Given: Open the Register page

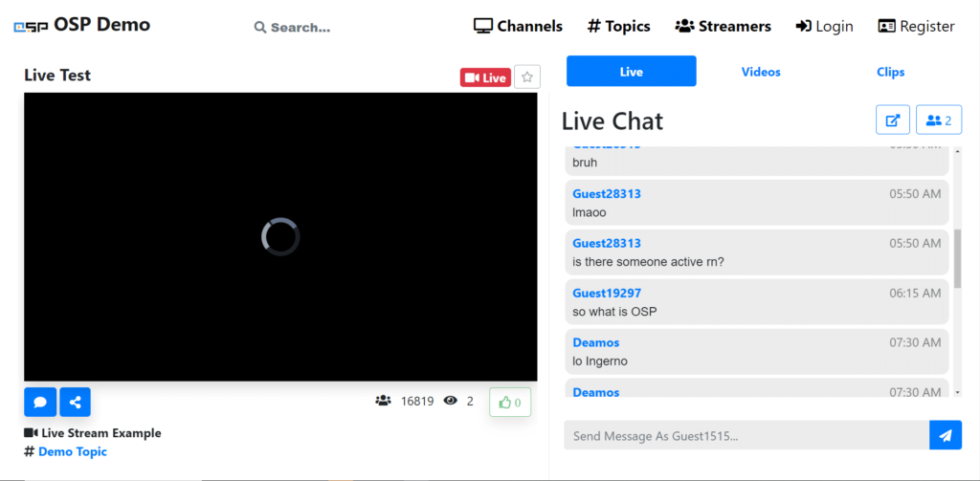Looking at the screenshot, I should (916, 26).
